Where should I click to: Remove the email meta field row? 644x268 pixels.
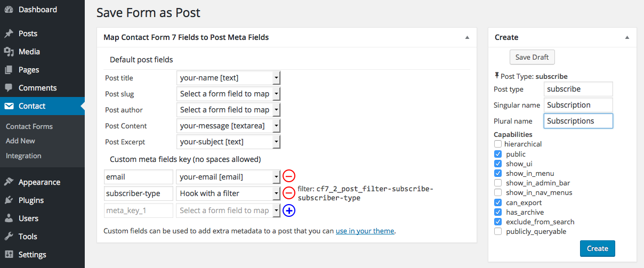[x=289, y=177]
